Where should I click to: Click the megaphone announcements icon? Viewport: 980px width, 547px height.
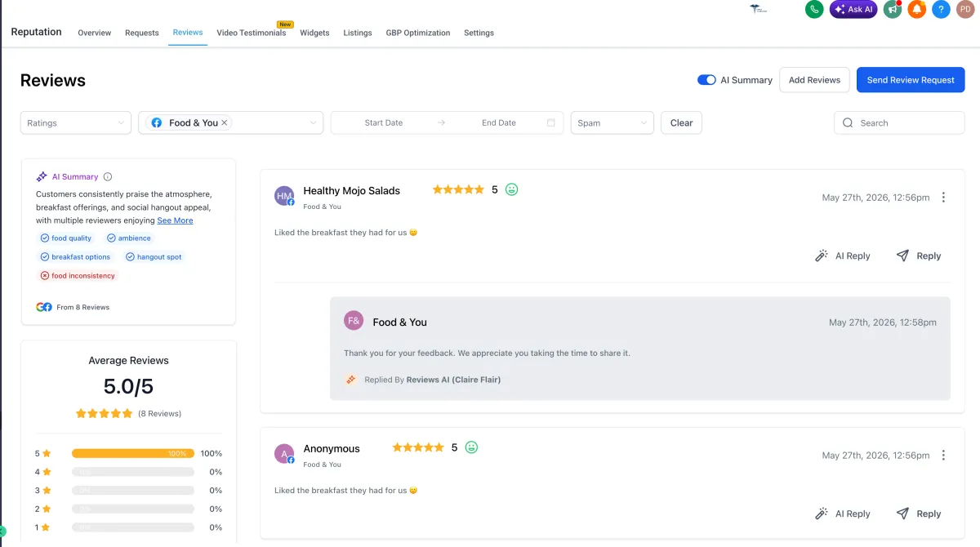pyautogui.click(x=893, y=9)
